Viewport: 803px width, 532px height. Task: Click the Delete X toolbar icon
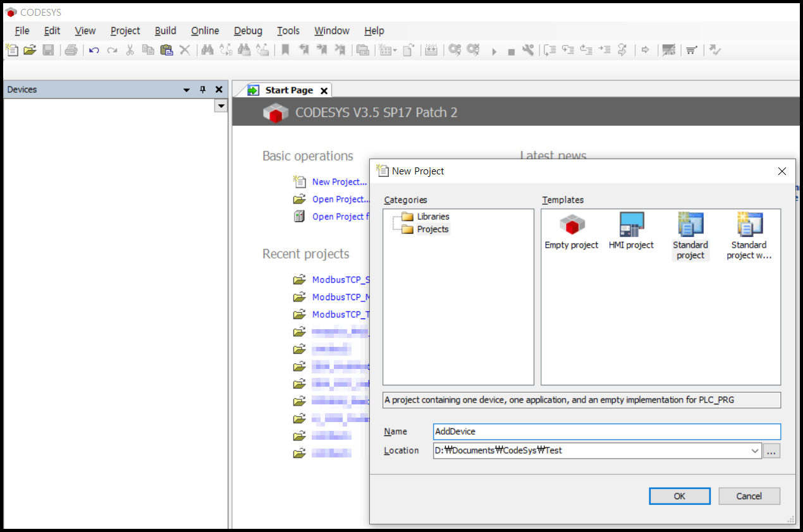[185, 50]
